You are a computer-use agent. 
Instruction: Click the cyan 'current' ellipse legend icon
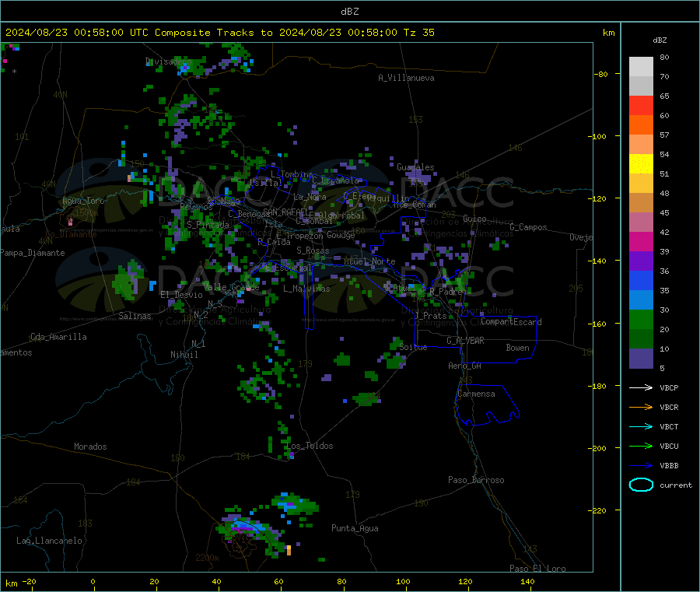click(641, 485)
